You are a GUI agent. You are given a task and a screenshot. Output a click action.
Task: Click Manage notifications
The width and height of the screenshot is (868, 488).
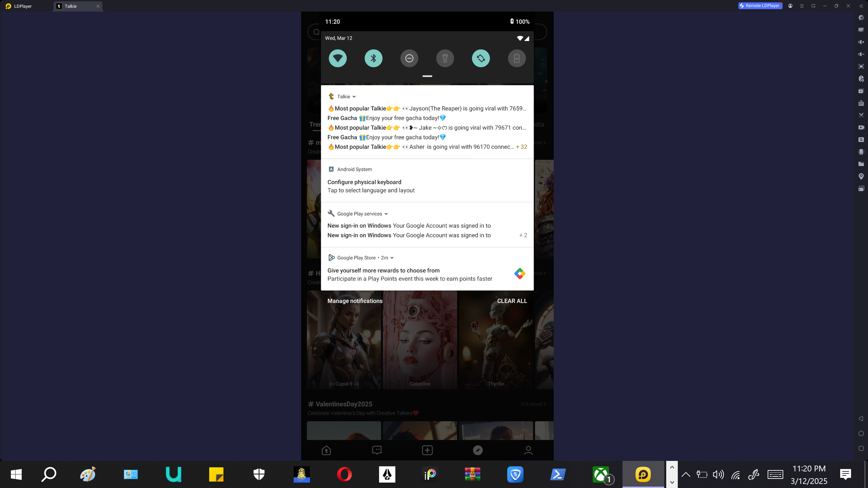[355, 301]
